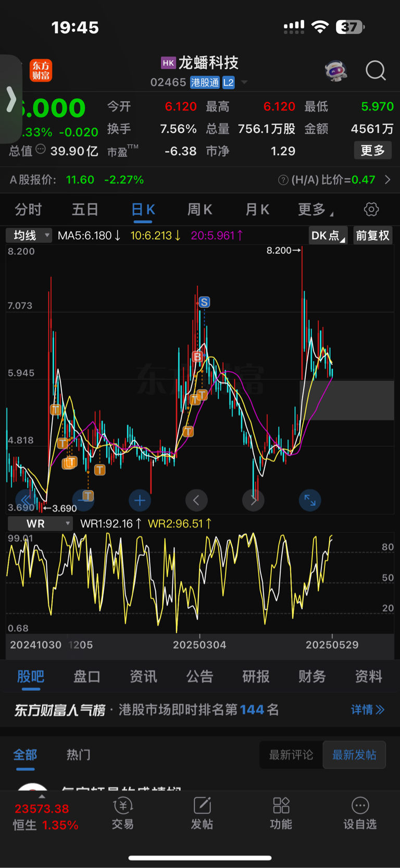Image resolution: width=400 pixels, height=868 pixels.
Task: Open 交易 trade icon
Action: (123, 813)
